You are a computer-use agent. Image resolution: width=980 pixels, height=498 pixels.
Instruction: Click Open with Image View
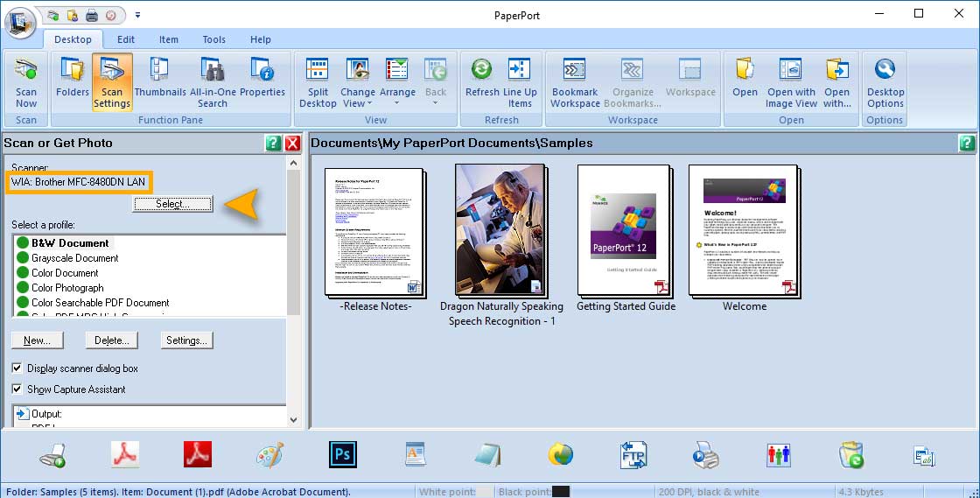point(791,82)
